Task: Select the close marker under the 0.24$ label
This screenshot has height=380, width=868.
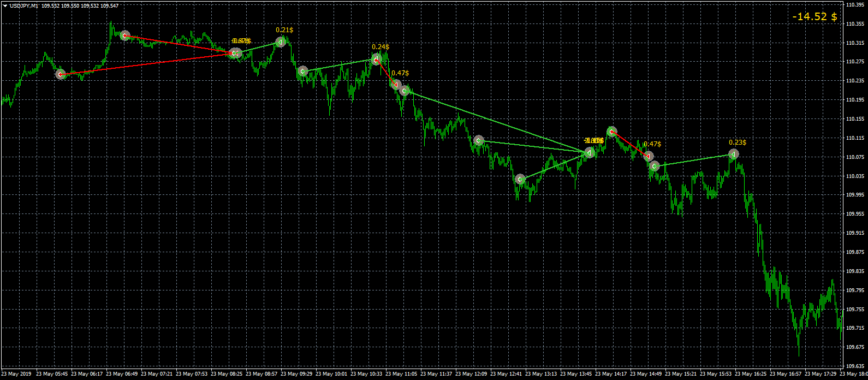Action: coord(376,60)
